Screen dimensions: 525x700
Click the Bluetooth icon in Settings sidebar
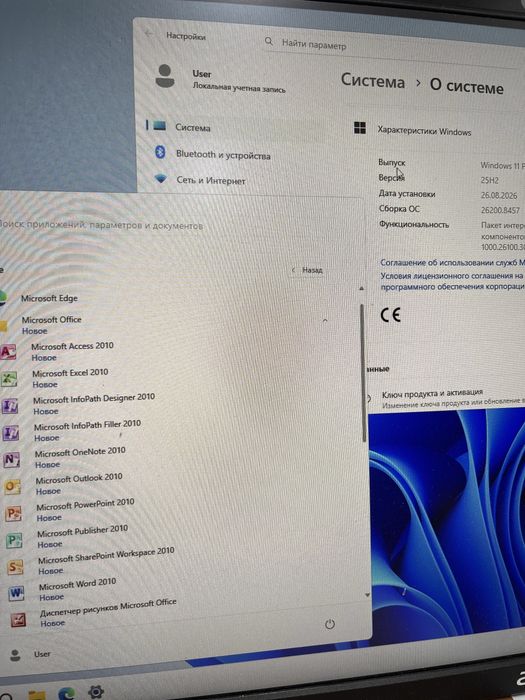point(160,152)
